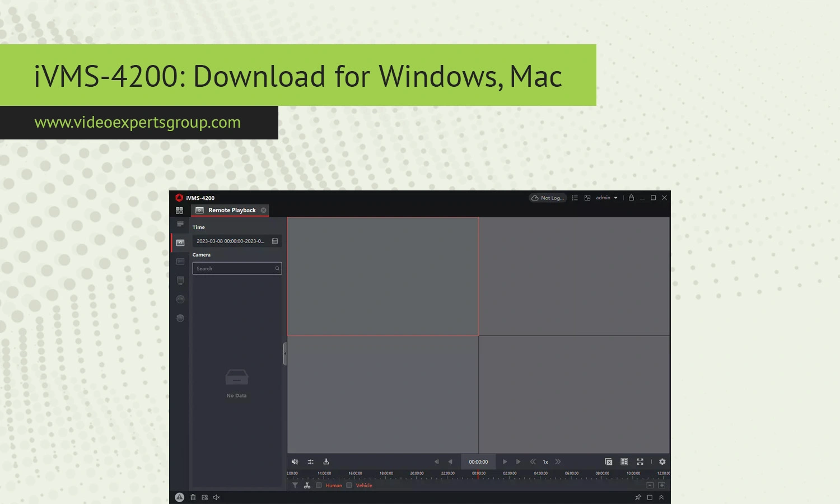
Task: Step forward one frame
Action: pos(518,462)
